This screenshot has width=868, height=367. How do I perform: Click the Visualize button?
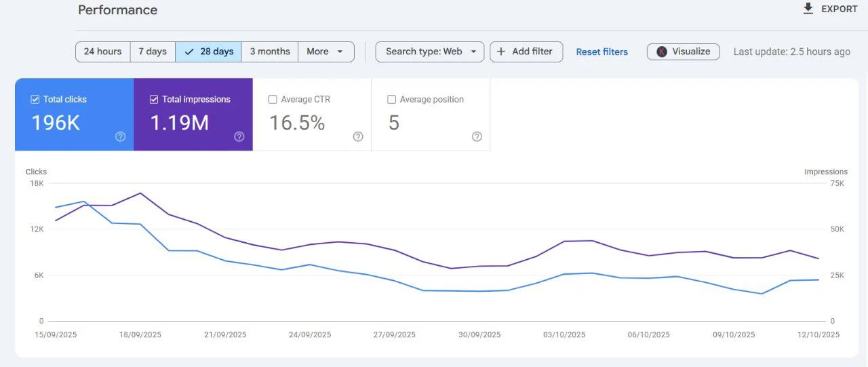pos(684,52)
